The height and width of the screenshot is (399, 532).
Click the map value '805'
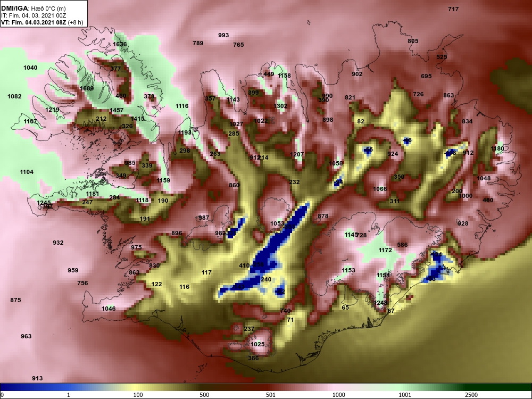coord(413,41)
